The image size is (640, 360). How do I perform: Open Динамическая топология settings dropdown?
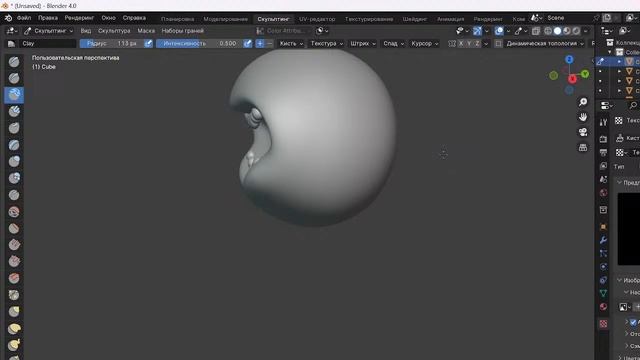tap(545, 43)
